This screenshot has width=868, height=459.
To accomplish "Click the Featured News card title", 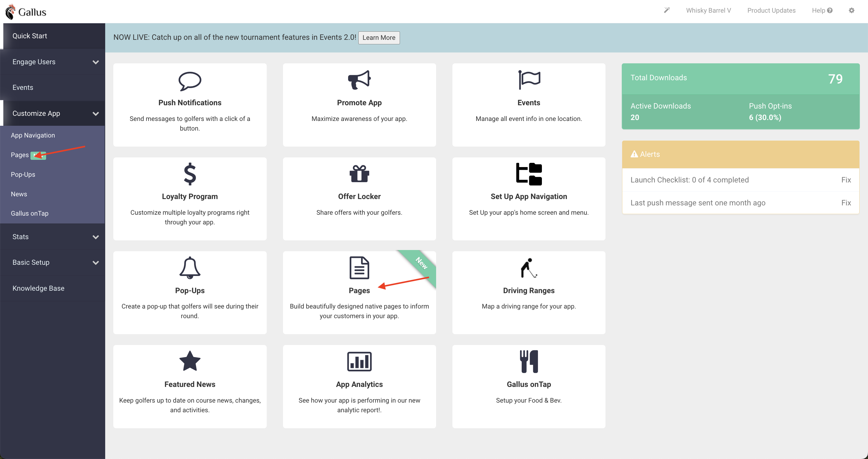I will 190,384.
